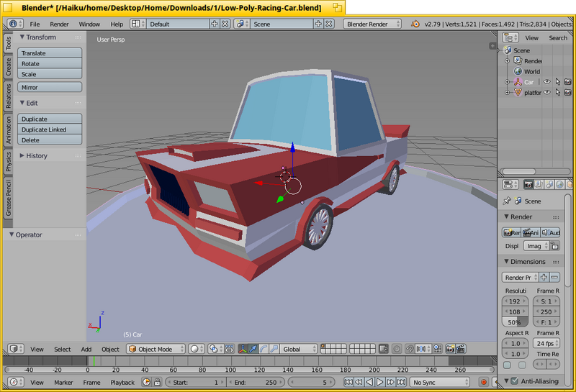The width and height of the screenshot is (576, 392).
Task: Open the Render menu in top bar
Action: (59, 24)
